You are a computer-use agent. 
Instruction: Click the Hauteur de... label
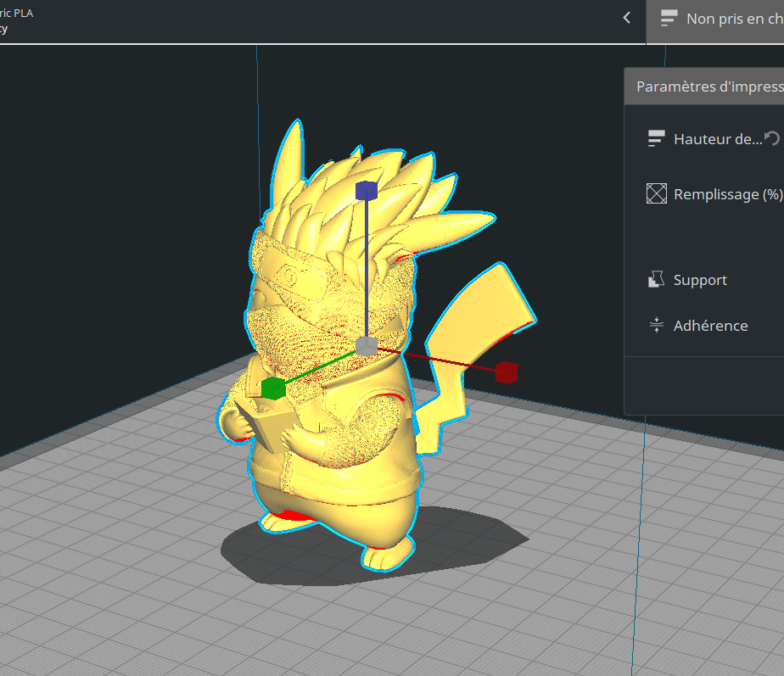718,139
